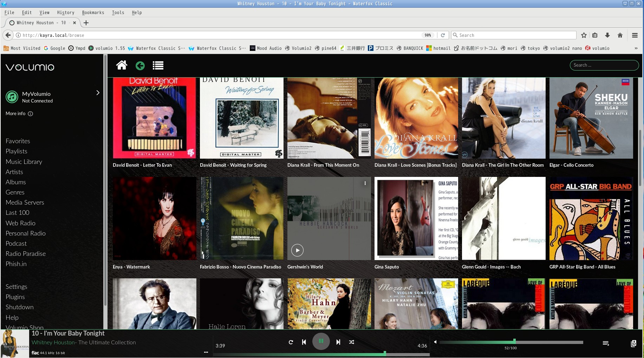Click the Volumio search field

[x=604, y=65]
